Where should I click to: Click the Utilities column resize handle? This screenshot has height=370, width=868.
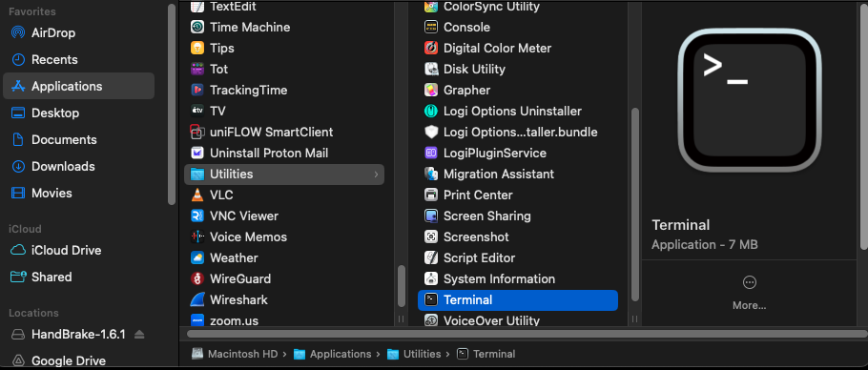[635, 319]
